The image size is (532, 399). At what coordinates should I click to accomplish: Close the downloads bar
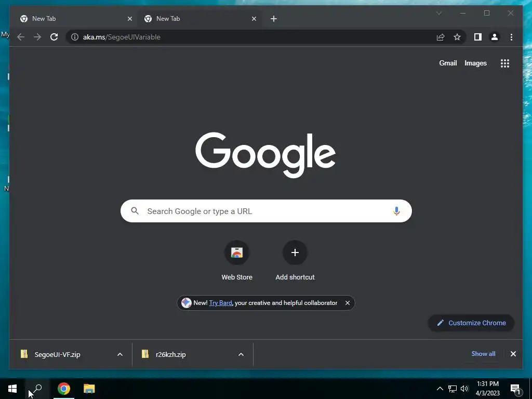coord(513,354)
